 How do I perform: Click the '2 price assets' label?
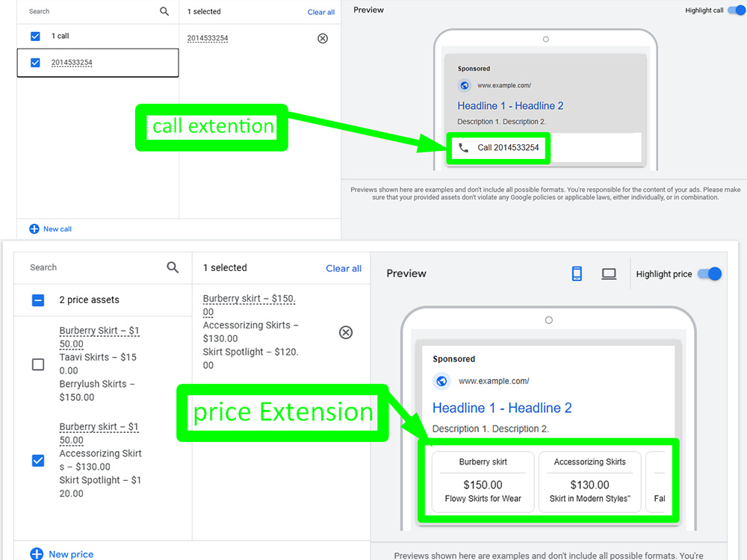click(x=89, y=300)
